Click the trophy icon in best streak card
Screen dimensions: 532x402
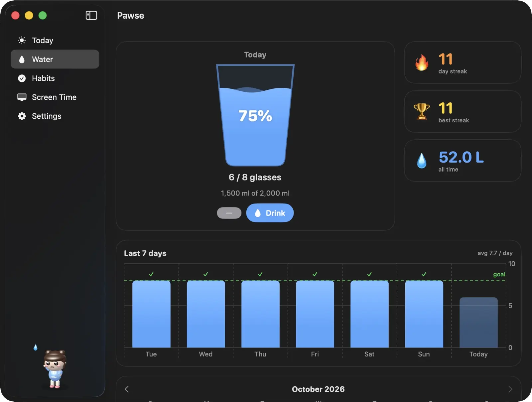click(422, 111)
